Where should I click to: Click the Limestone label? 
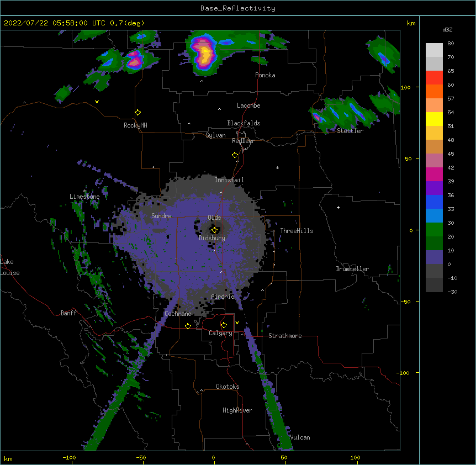84,197
